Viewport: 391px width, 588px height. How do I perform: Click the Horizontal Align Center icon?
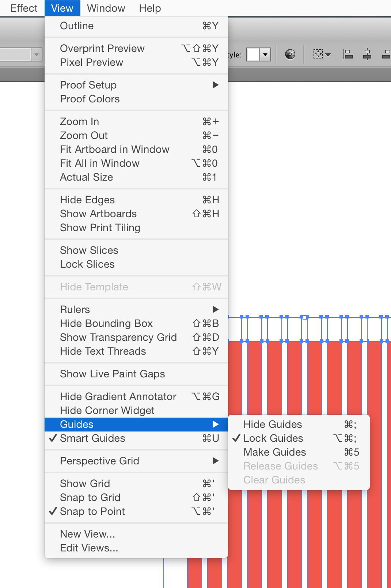point(367,54)
